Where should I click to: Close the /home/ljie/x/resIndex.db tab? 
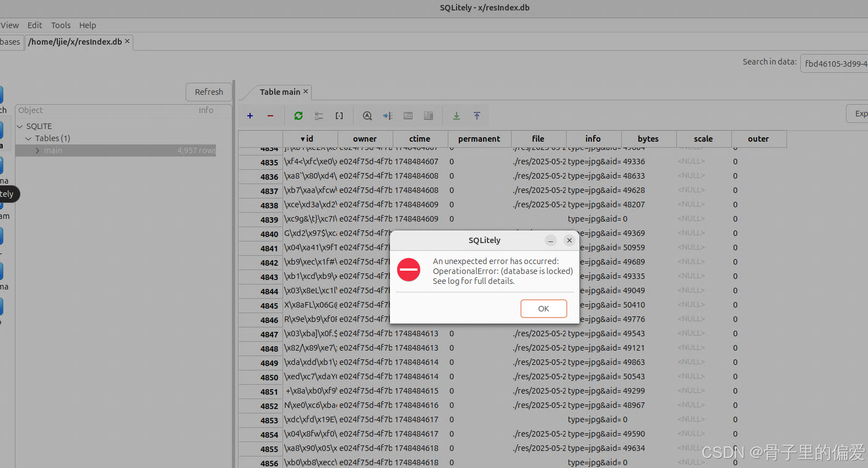127,41
